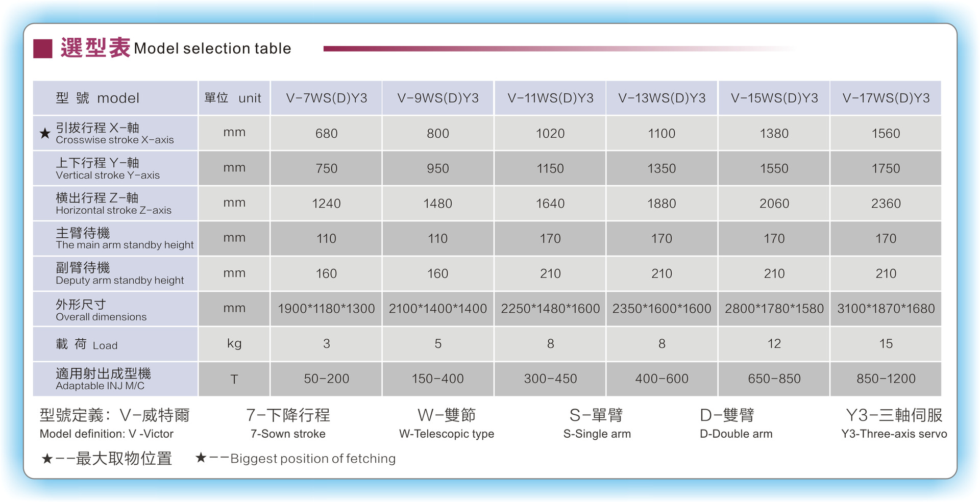Click the Y-axis value 950
The width and height of the screenshot is (980, 502).
click(x=438, y=169)
